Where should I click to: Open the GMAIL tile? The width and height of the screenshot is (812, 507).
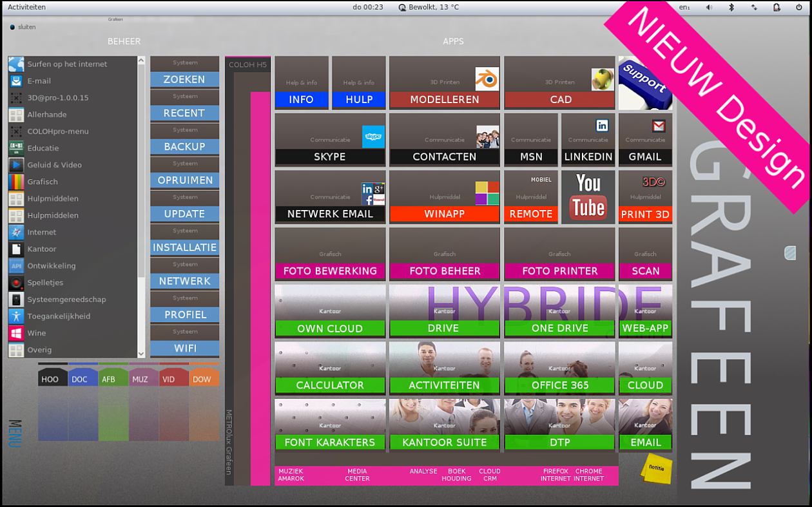pos(645,140)
